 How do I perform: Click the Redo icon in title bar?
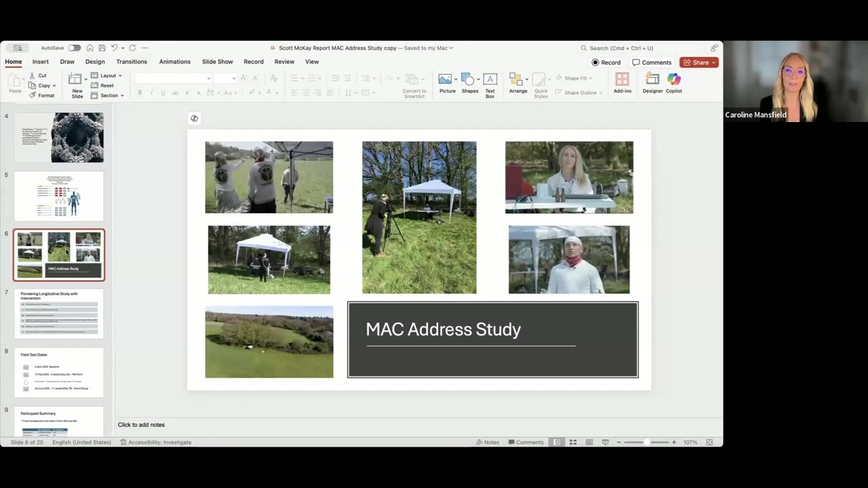[x=132, y=48]
